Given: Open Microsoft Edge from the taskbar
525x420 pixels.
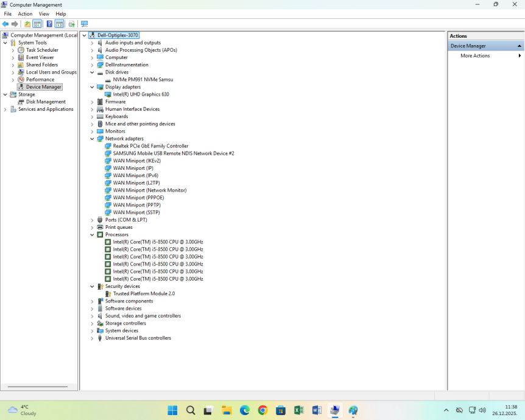Looking at the screenshot, I should coord(245,410).
